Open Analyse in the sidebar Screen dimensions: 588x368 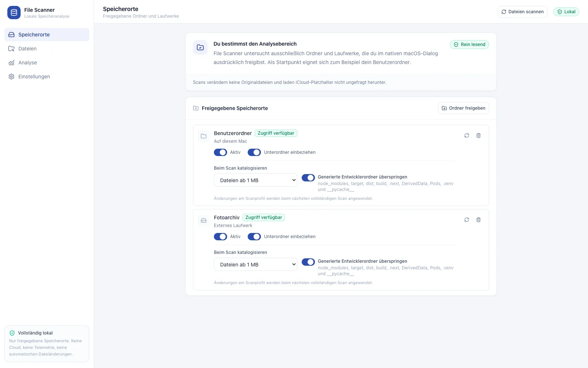point(47,63)
